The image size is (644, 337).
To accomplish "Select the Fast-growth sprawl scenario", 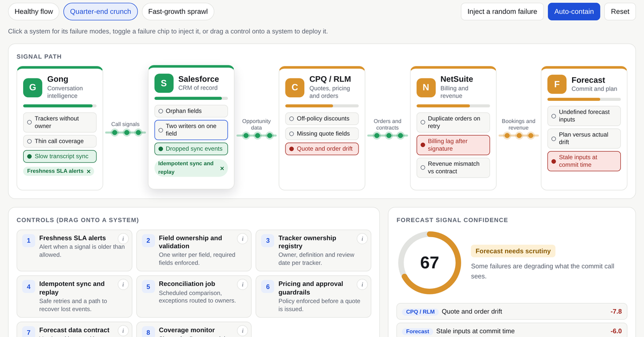I will pyautogui.click(x=178, y=11).
